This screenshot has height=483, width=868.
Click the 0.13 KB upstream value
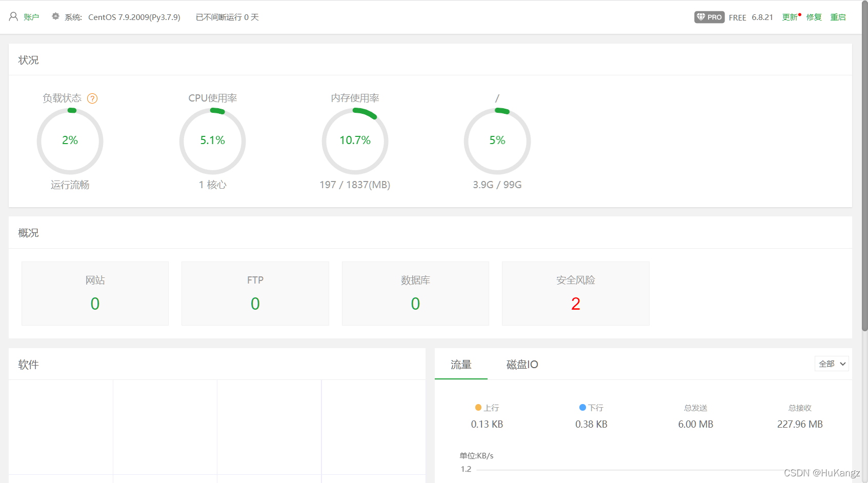pyautogui.click(x=487, y=424)
